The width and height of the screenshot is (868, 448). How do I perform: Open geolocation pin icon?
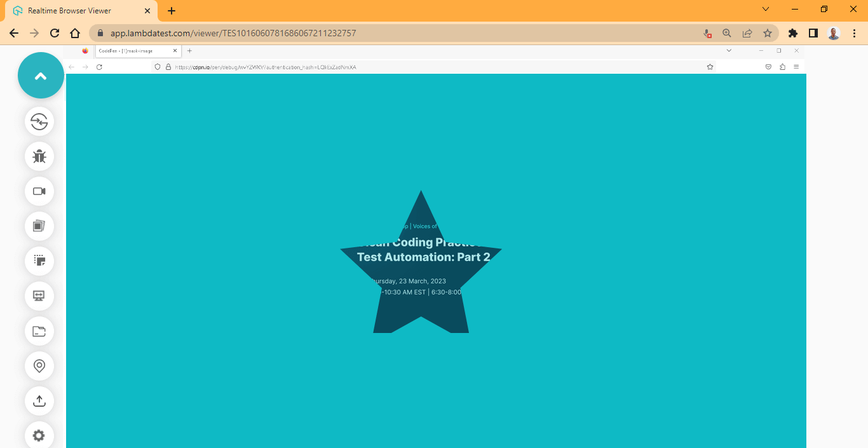pyautogui.click(x=39, y=366)
